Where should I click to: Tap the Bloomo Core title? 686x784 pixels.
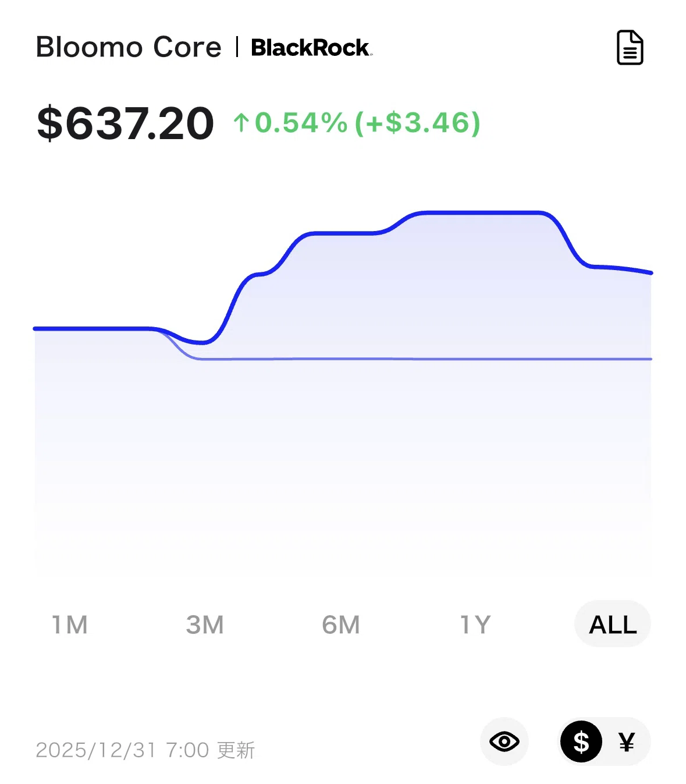click(x=129, y=47)
